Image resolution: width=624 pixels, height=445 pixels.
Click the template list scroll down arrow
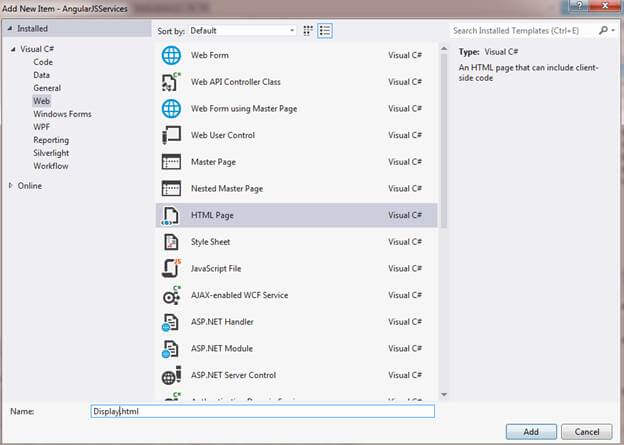point(444,395)
